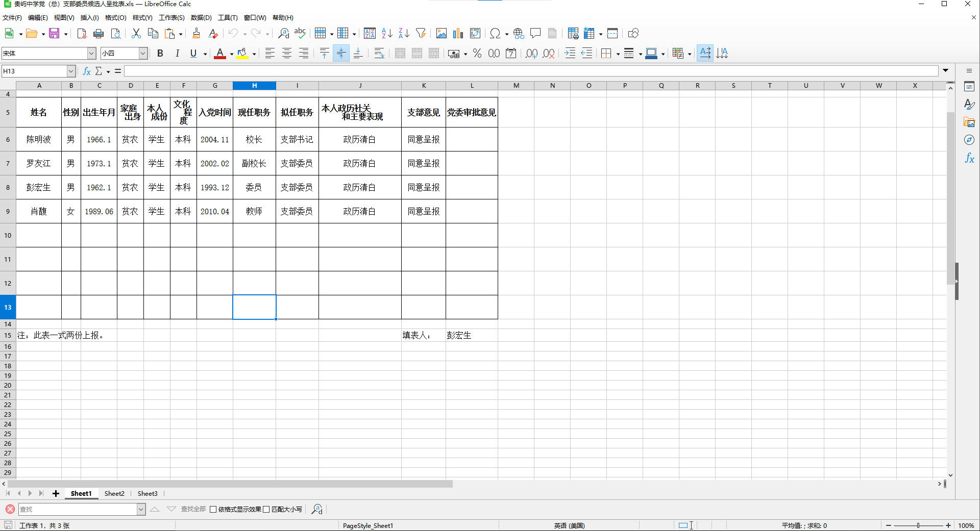Expand the Name Box dropdown arrow

pyautogui.click(x=71, y=71)
